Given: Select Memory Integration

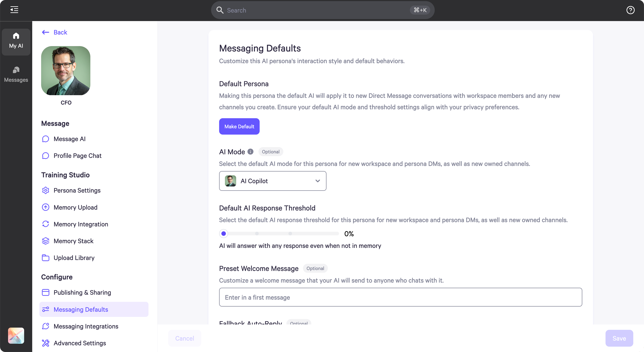Looking at the screenshot, I should tap(81, 224).
